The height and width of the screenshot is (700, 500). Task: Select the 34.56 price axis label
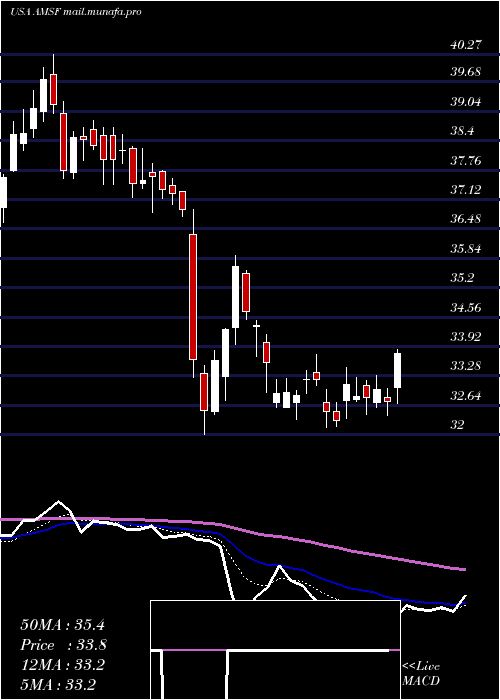click(466, 307)
